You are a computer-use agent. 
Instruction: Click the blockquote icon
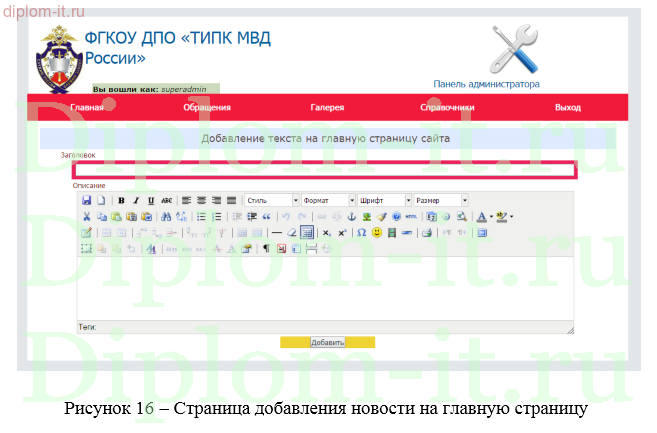[x=267, y=216]
